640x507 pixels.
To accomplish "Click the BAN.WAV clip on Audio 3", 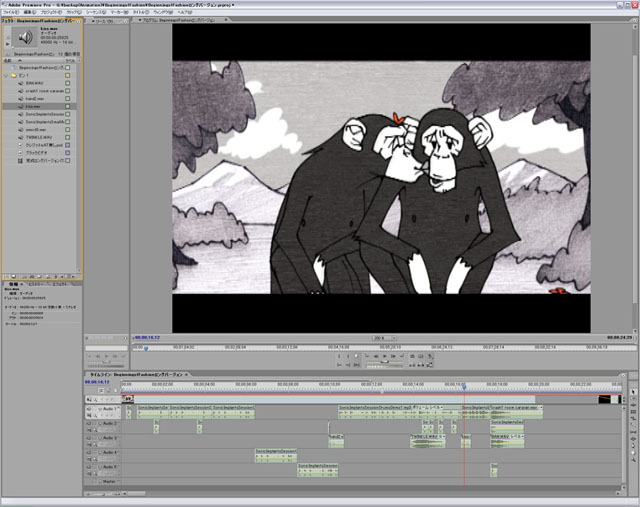I will point(507,441).
